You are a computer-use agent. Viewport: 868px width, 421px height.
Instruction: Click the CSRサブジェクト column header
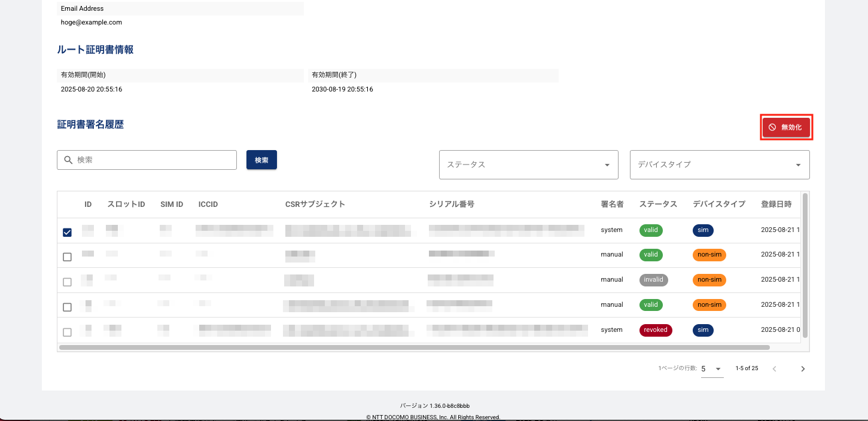(315, 205)
